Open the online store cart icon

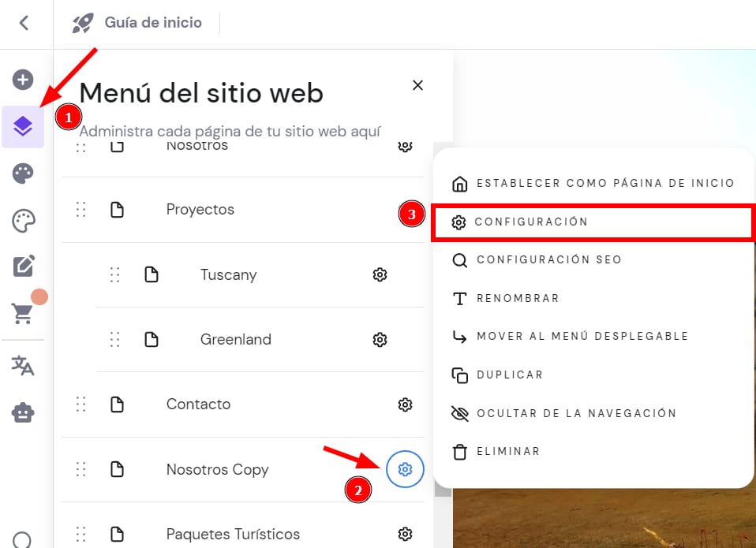pyautogui.click(x=23, y=313)
